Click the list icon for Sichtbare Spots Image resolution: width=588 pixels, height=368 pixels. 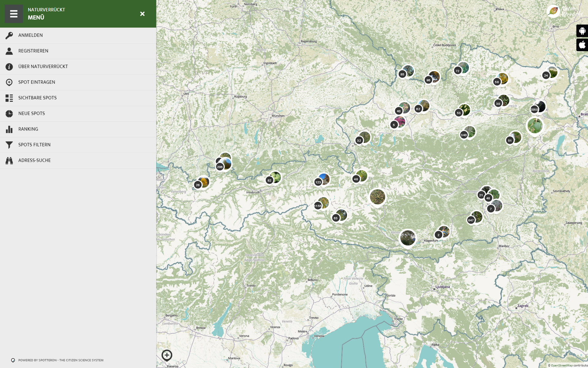tap(9, 98)
